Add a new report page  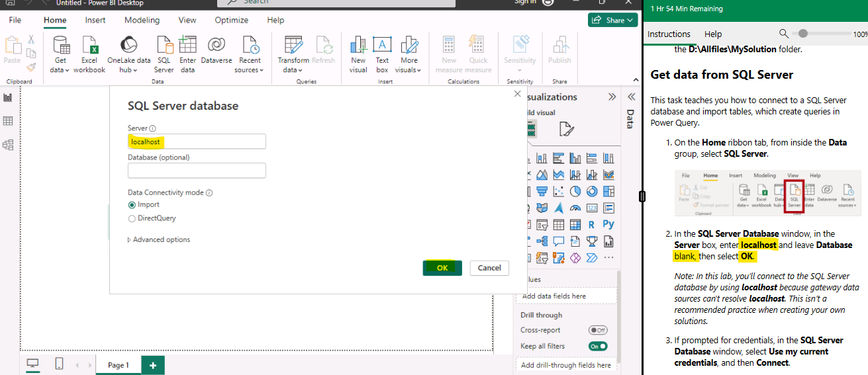153,365
